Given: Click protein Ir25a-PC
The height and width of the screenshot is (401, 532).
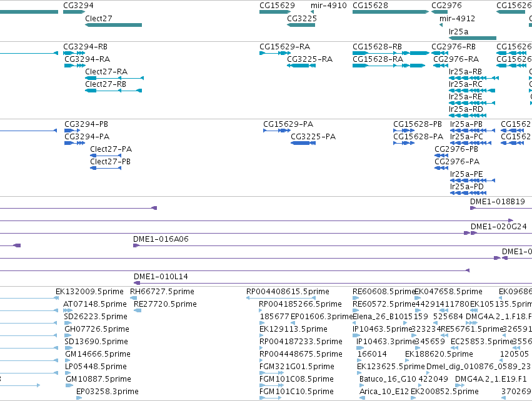Looking at the screenshot, I should tap(471, 143).
